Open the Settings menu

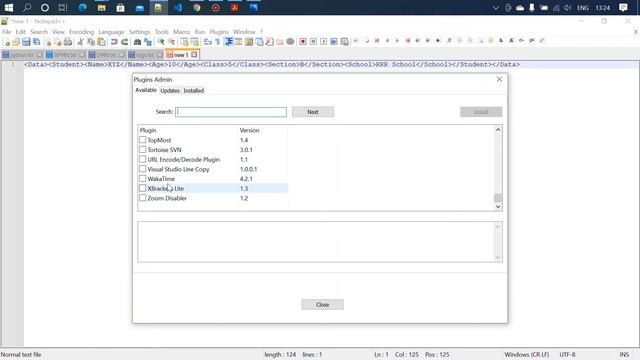click(x=139, y=32)
